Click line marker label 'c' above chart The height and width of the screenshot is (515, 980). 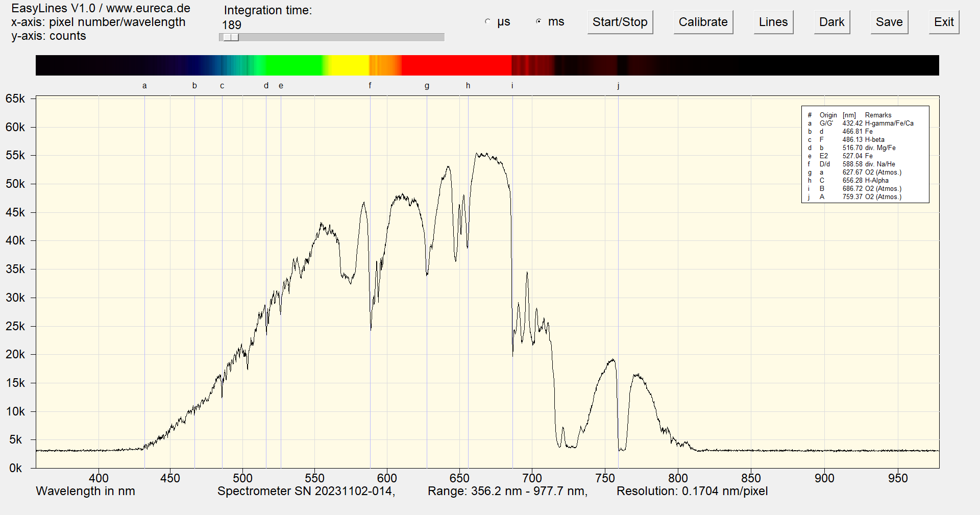pos(222,86)
